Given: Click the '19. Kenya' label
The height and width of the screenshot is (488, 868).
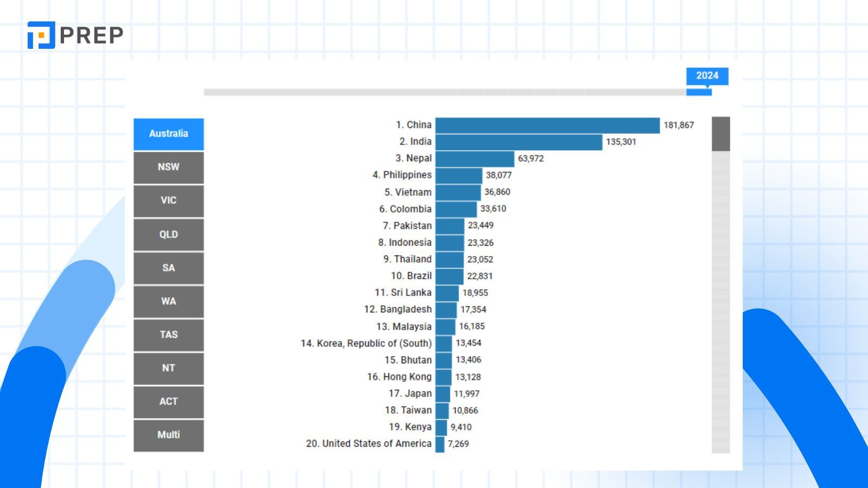Looking at the screenshot, I should [x=410, y=427].
